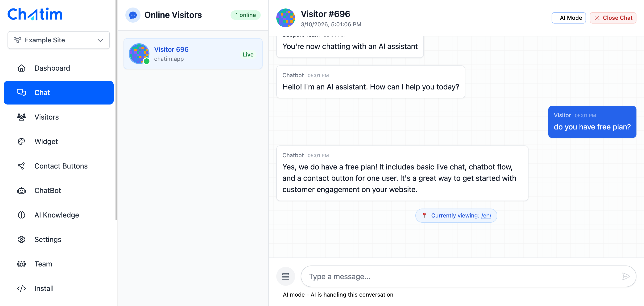Toggle the AI Mode button

(x=569, y=18)
